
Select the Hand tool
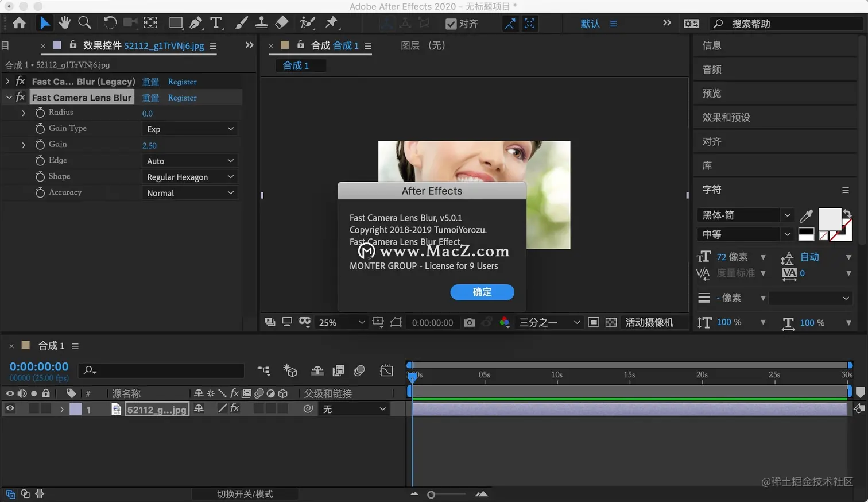(x=64, y=23)
